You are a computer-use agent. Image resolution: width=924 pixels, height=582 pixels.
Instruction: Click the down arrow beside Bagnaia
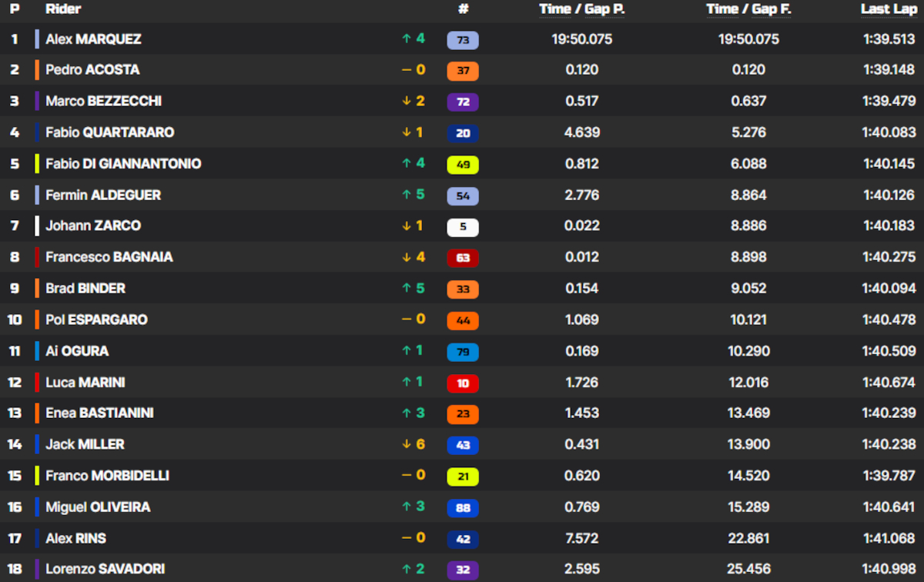pyautogui.click(x=406, y=257)
